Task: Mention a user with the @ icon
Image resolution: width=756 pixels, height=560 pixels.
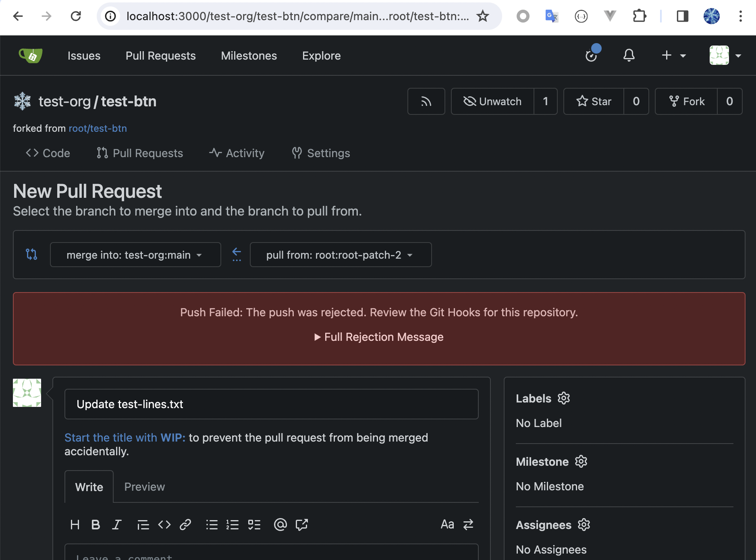Action: 280,525
